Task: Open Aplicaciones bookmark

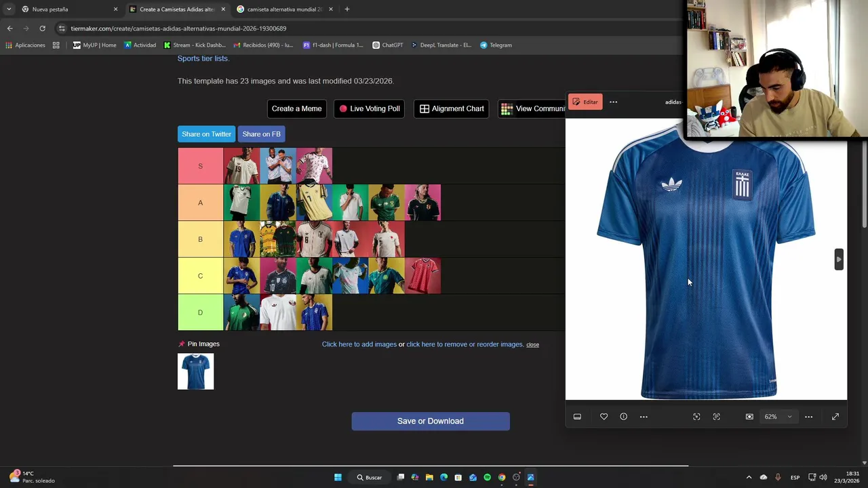Action: coord(25,45)
